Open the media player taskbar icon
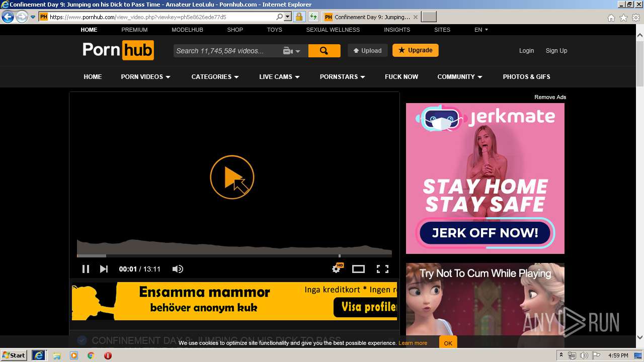The height and width of the screenshot is (362, 644). 74,355
